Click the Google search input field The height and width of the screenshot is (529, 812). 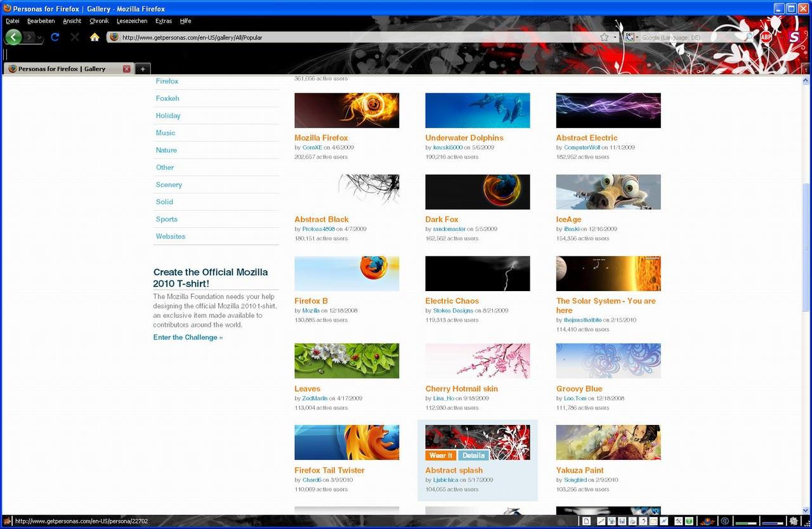[691, 37]
